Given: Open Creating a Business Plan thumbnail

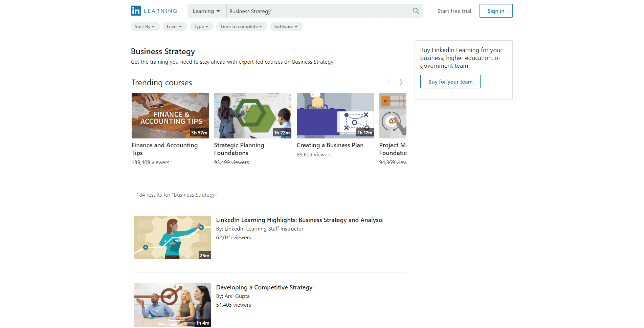Looking at the screenshot, I should click(335, 116).
